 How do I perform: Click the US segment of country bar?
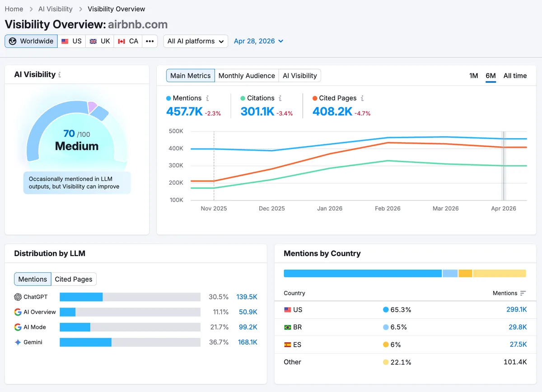pos(363,273)
